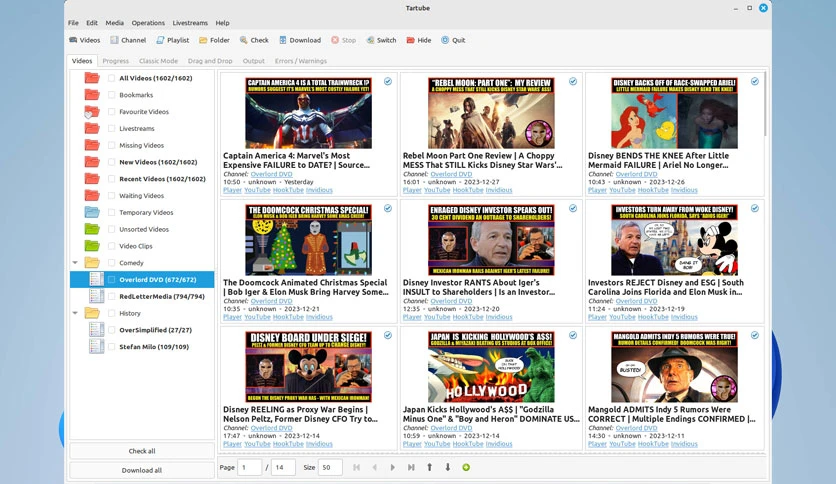
Task: Jump to the last page icon
Action: 411,467
